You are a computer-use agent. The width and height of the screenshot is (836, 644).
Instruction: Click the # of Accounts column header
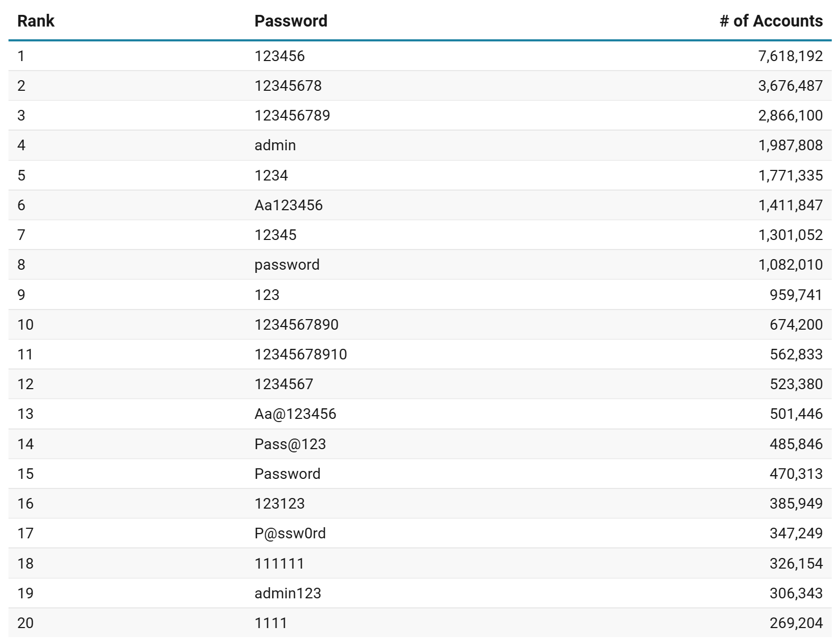coord(771,21)
